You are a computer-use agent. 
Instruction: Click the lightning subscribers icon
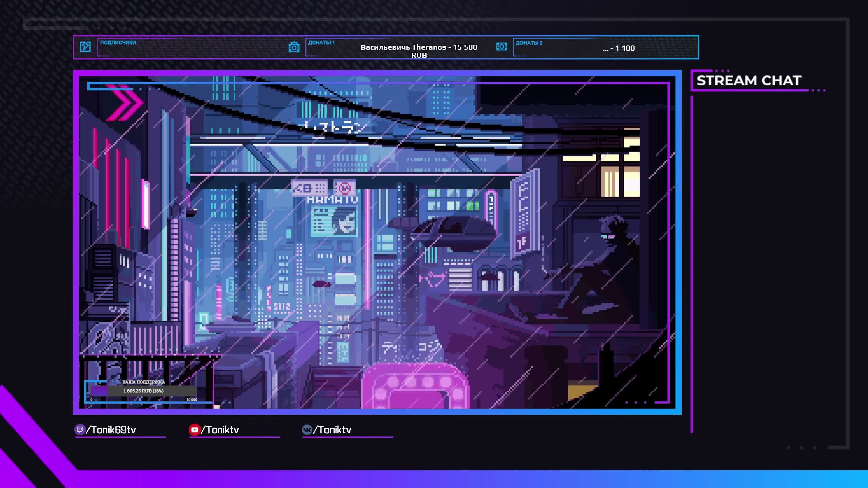tap(85, 47)
